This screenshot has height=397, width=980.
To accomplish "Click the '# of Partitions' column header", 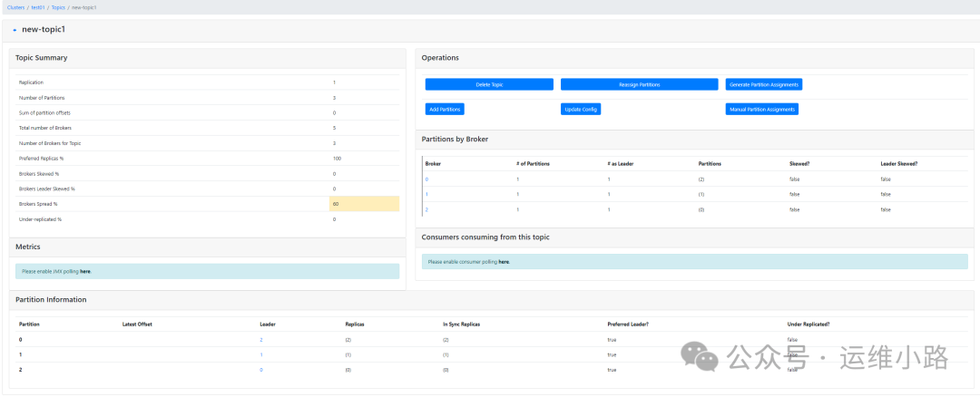I will coord(534,163).
